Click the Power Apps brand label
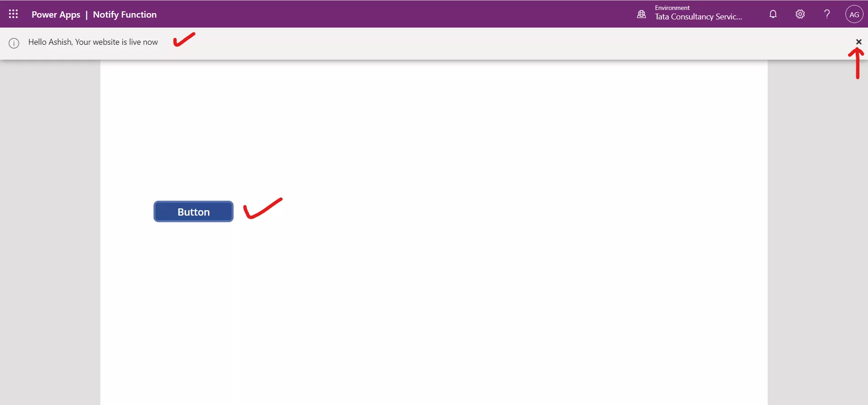 pyautogui.click(x=56, y=14)
